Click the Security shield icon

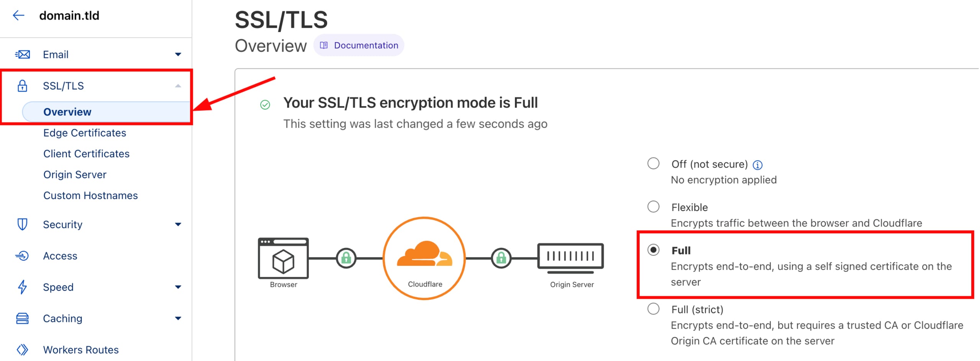[22, 224]
